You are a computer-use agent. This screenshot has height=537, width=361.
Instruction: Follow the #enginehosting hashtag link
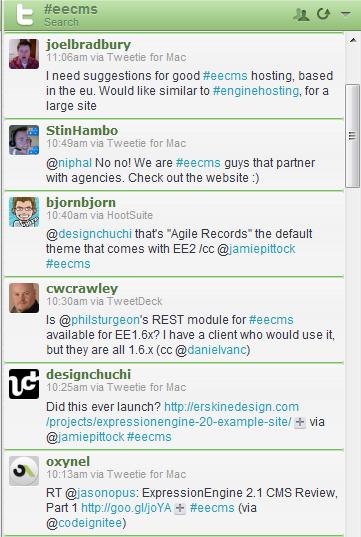[256, 91]
